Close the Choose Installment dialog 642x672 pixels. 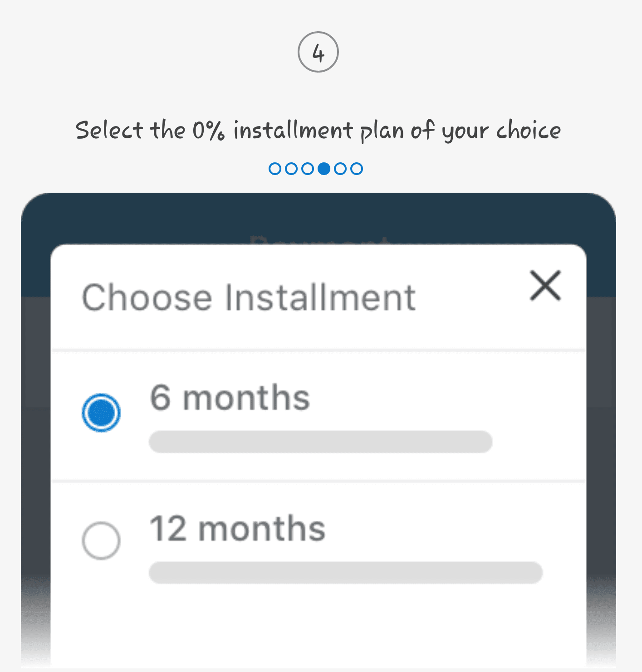[x=545, y=286]
